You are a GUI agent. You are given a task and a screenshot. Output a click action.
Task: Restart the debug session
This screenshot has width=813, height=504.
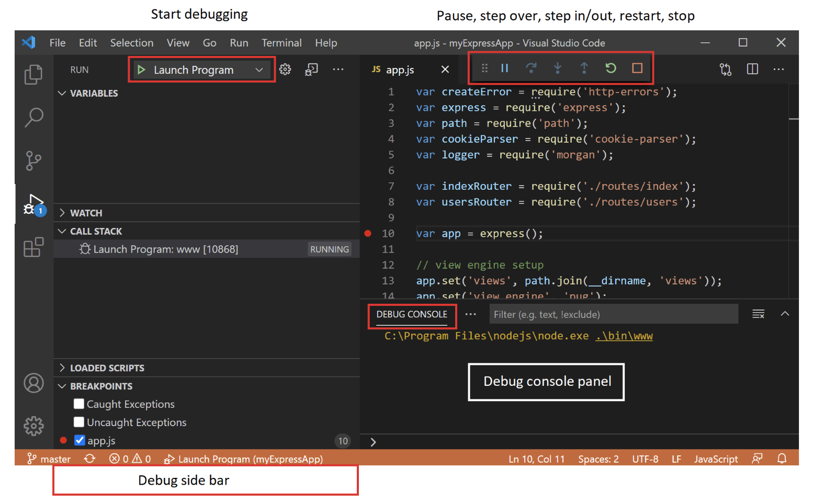click(611, 68)
